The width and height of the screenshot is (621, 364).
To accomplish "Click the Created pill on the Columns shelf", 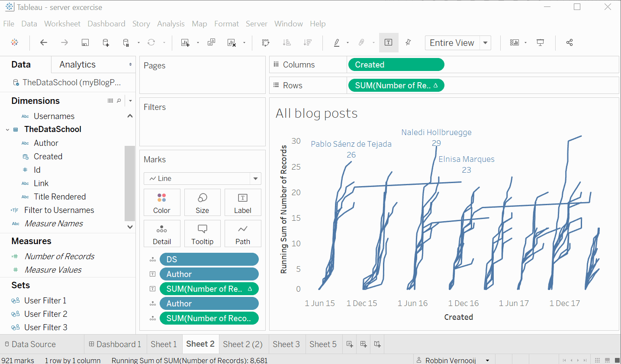I will (x=396, y=64).
